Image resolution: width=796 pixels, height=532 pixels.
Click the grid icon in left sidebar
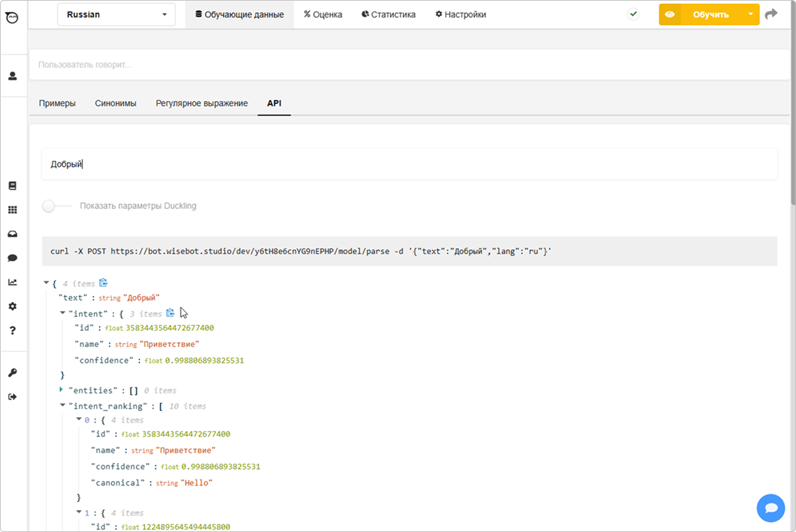tap(12, 210)
